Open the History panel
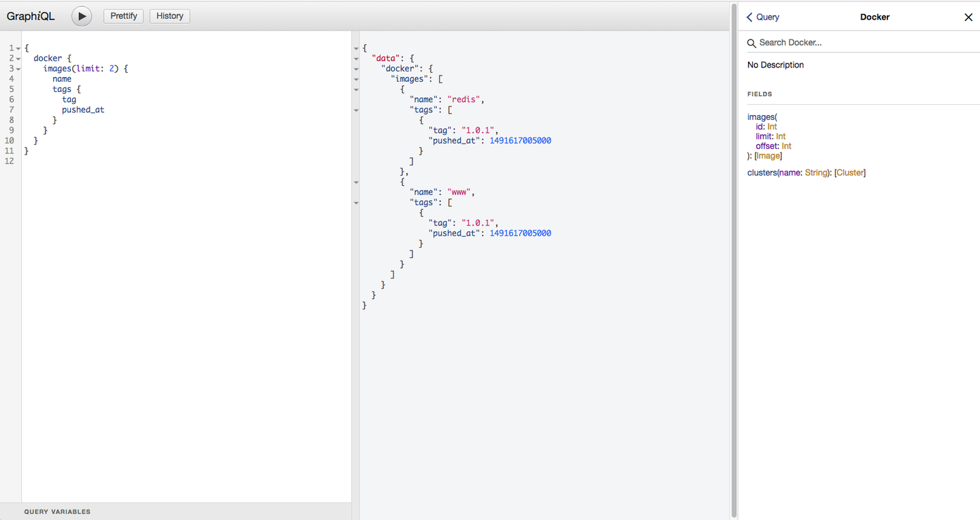 click(x=169, y=16)
